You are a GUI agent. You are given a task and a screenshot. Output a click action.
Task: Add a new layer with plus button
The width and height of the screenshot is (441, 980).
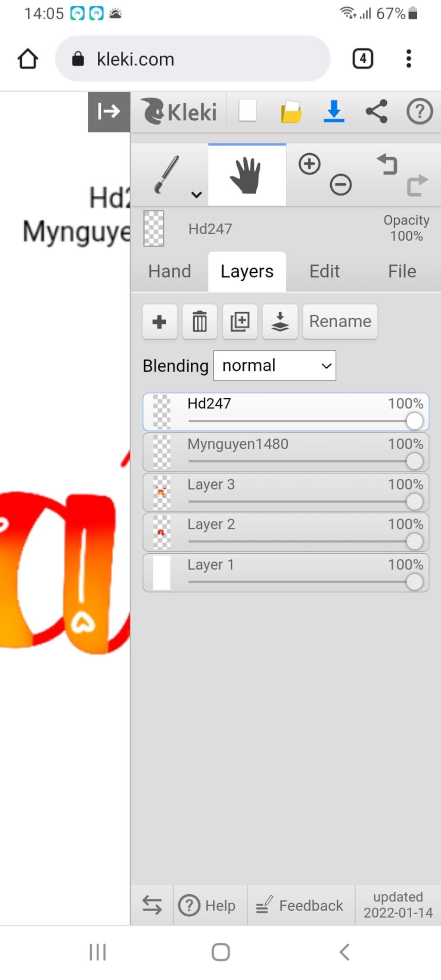coord(160,322)
